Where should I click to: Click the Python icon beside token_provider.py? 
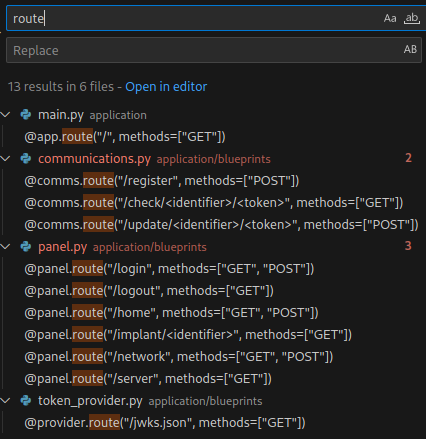(x=26, y=401)
